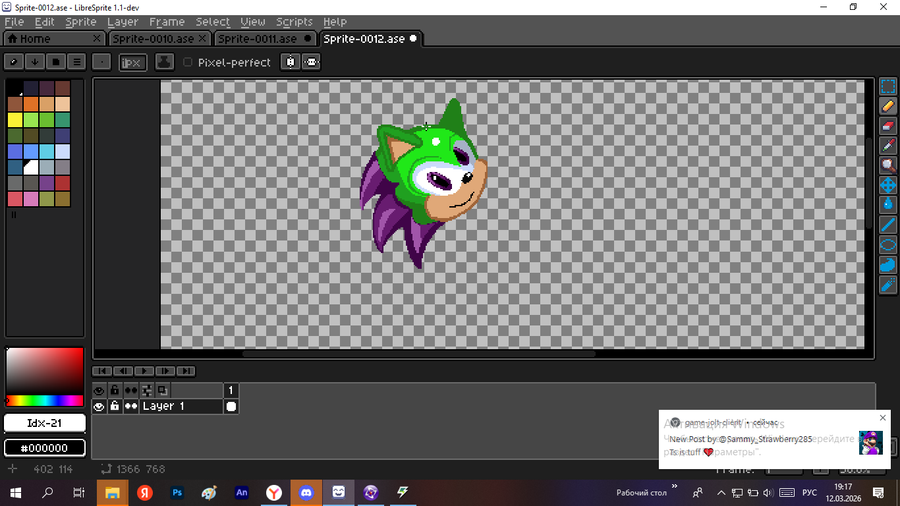The height and width of the screenshot is (506, 900).
Task: Select the Contour blob tool
Action: coord(888,264)
